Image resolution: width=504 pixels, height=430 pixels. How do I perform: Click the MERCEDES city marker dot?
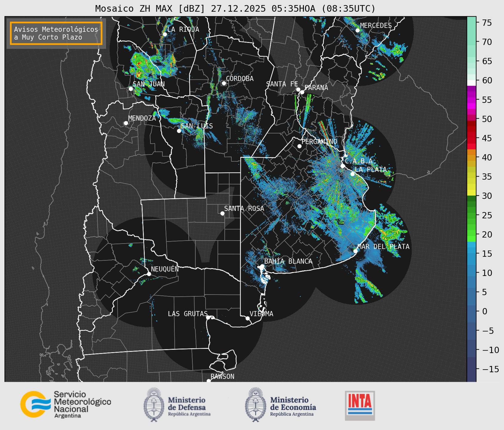coord(358,30)
